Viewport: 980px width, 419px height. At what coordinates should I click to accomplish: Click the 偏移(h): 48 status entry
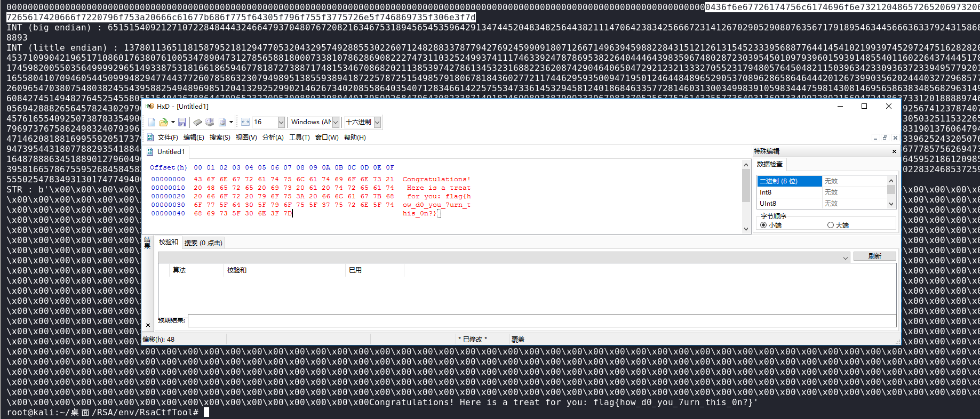pos(158,340)
